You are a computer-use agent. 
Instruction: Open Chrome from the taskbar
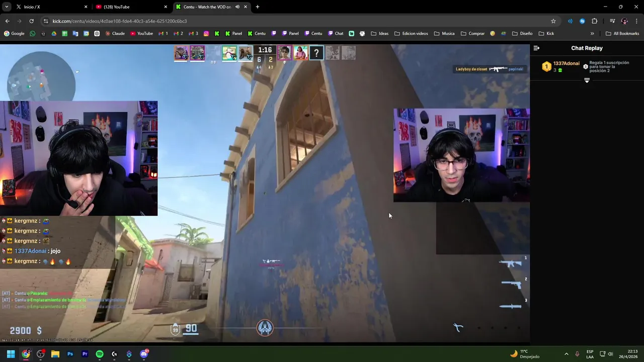coord(26,354)
